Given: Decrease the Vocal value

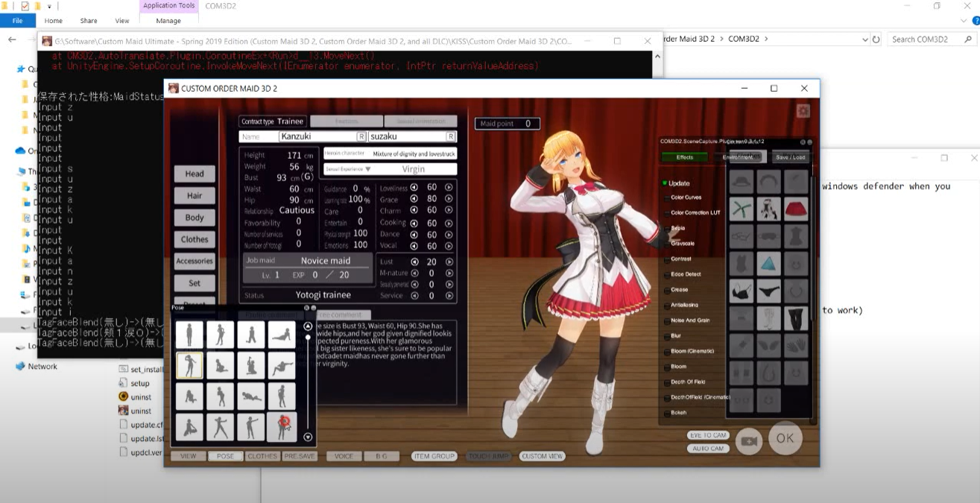Looking at the screenshot, I should click(x=414, y=246).
